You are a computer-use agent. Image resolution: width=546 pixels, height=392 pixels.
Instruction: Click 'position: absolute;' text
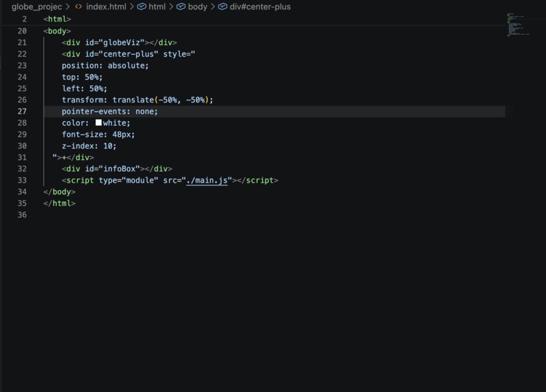tap(105, 66)
